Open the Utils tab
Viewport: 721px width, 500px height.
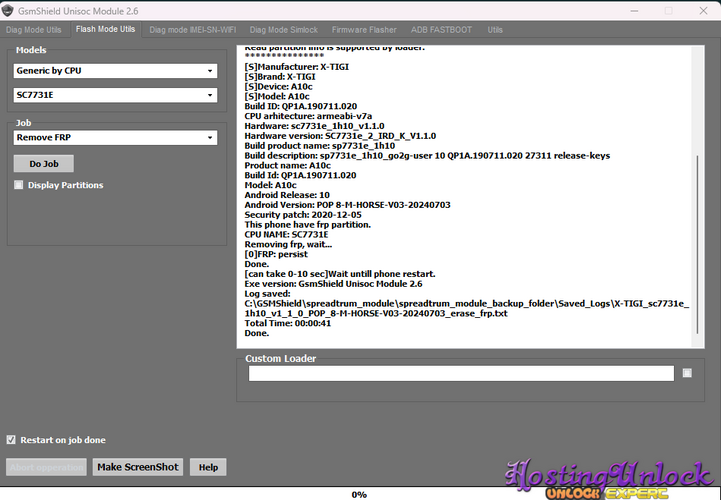(x=496, y=30)
